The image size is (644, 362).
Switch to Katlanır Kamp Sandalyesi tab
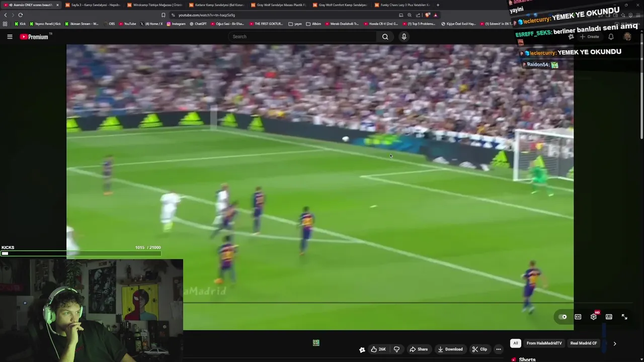pos(216,5)
